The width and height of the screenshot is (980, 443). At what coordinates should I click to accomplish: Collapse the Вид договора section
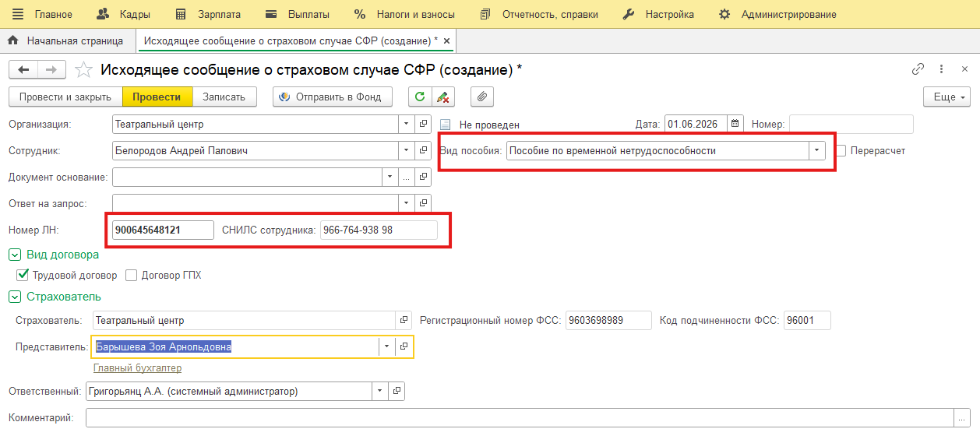(14, 255)
